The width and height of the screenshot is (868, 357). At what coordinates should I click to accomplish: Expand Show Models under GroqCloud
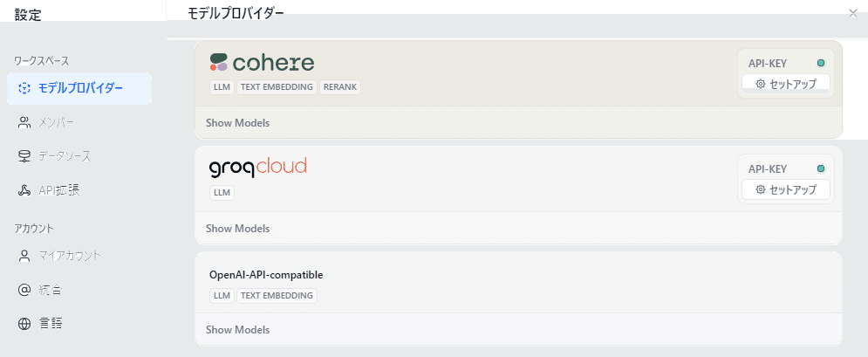[237, 229]
